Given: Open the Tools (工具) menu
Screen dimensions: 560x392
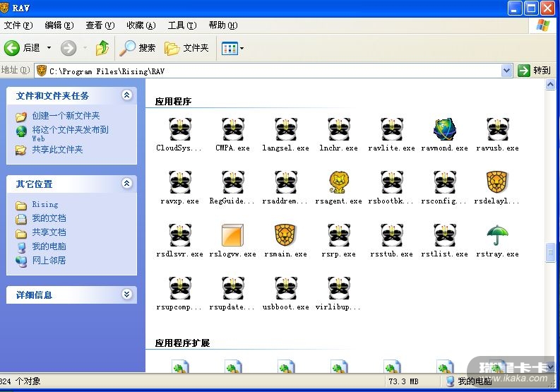Looking at the screenshot, I should tap(182, 25).
